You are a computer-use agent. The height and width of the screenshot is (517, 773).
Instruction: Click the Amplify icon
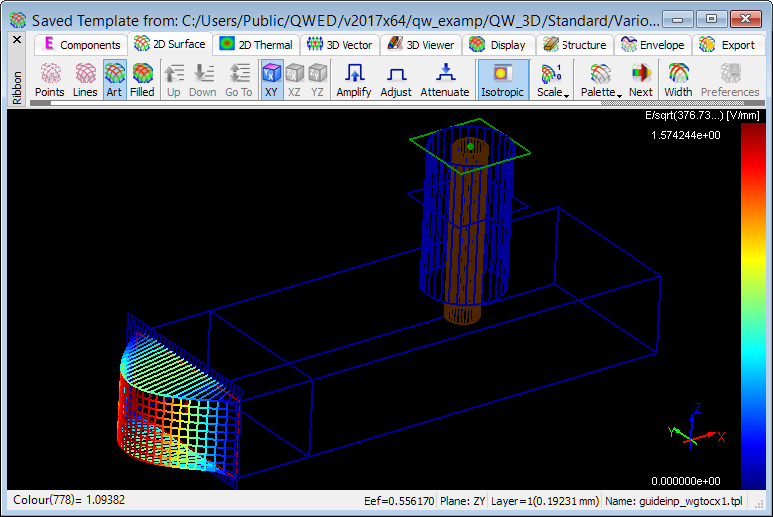(x=353, y=80)
